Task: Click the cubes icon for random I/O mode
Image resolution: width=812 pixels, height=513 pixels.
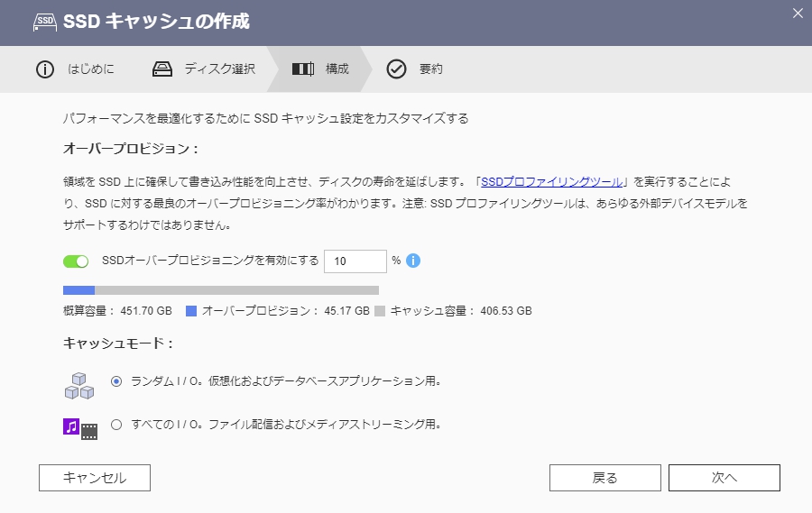Action: tap(79, 385)
